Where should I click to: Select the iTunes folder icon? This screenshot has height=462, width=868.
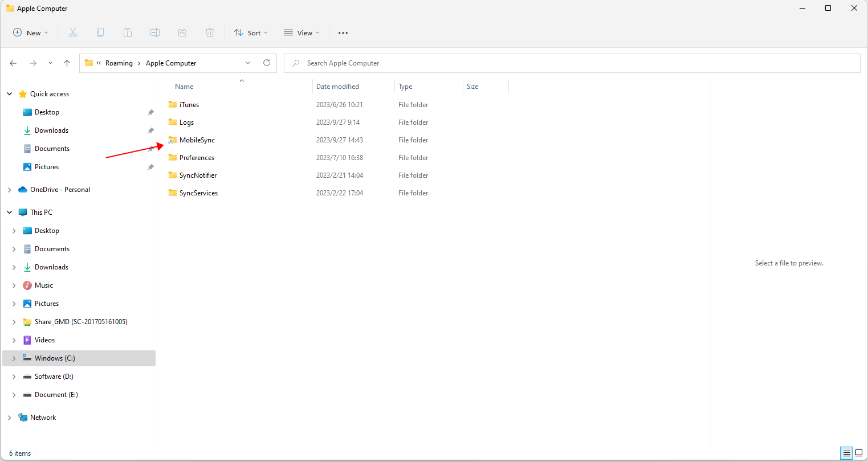173,104
